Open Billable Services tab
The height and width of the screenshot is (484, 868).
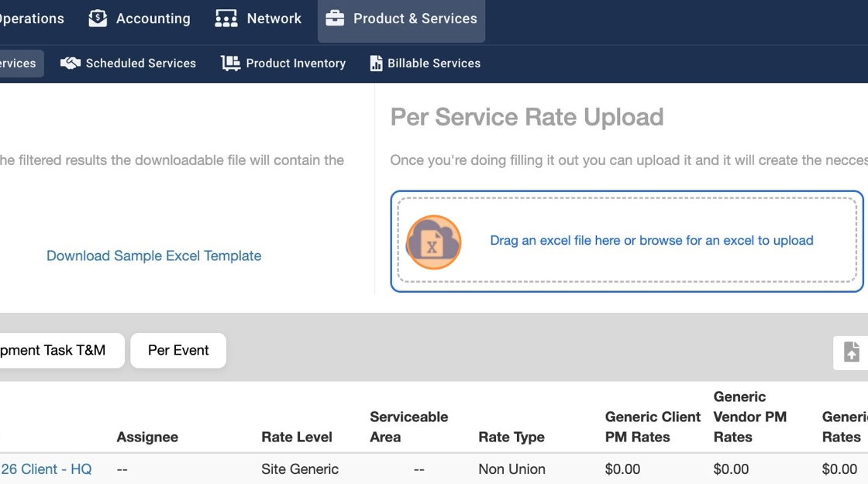pos(434,64)
